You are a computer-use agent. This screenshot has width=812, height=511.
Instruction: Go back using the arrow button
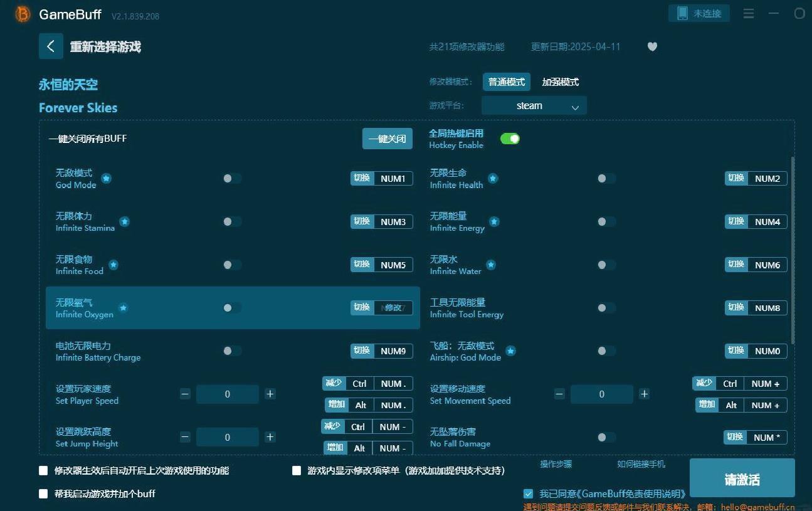click(x=51, y=46)
